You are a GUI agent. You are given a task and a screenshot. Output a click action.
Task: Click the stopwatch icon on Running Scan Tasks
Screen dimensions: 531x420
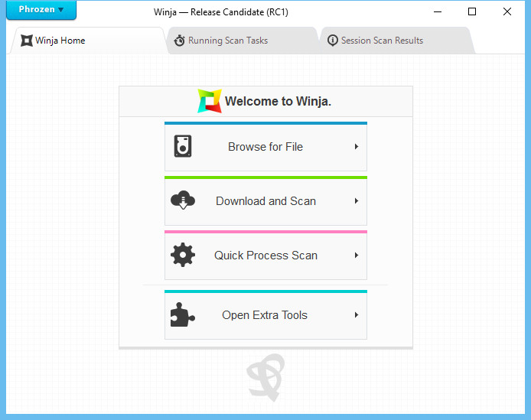(179, 41)
